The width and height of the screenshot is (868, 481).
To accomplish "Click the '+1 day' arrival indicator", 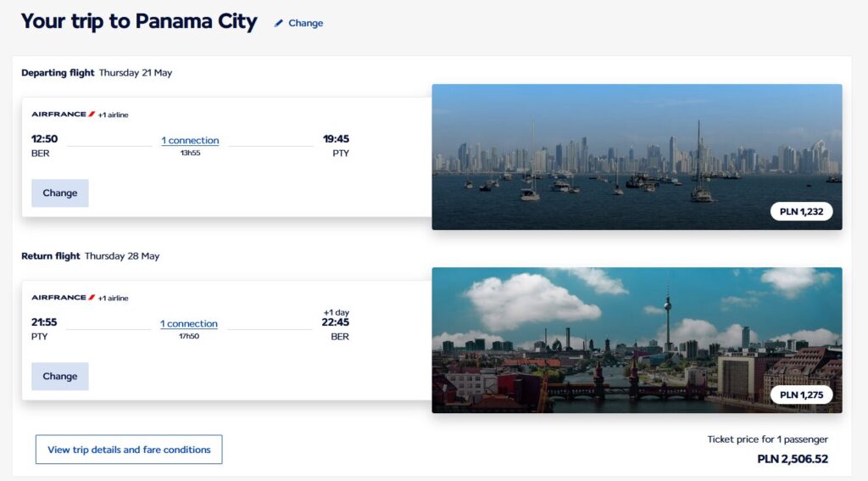I will [x=337, y=311].
